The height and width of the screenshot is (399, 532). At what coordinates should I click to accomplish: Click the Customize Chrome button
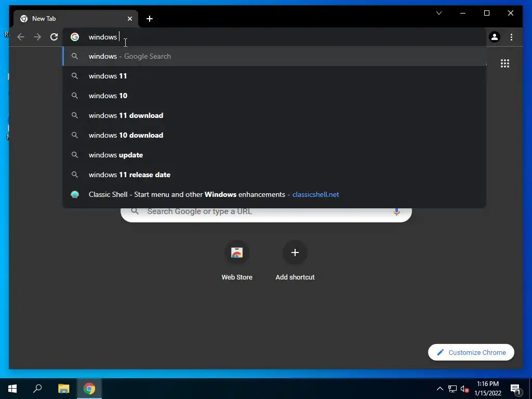471,353
